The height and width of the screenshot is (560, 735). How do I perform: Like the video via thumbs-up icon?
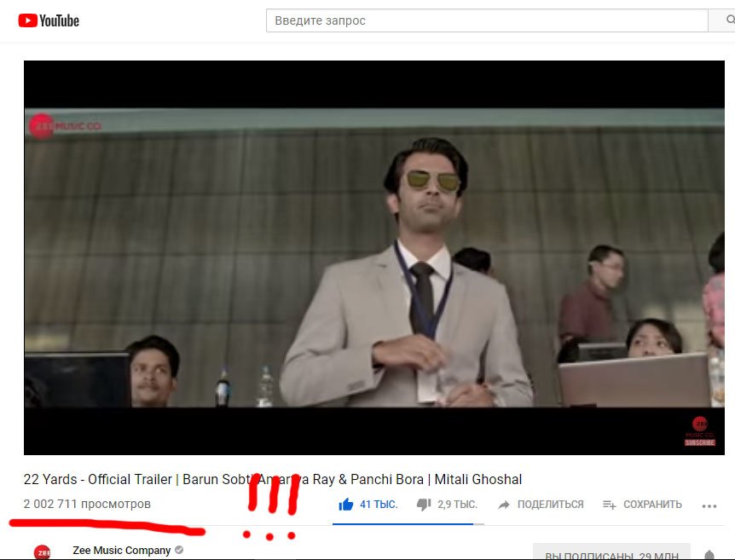pyautogui.click(x=346, y=505)
